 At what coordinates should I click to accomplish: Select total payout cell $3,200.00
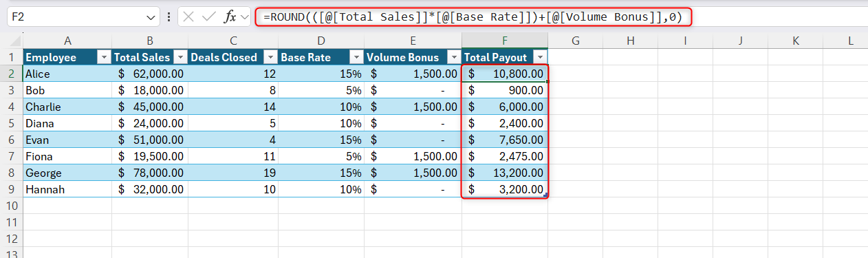coord(505,189)
